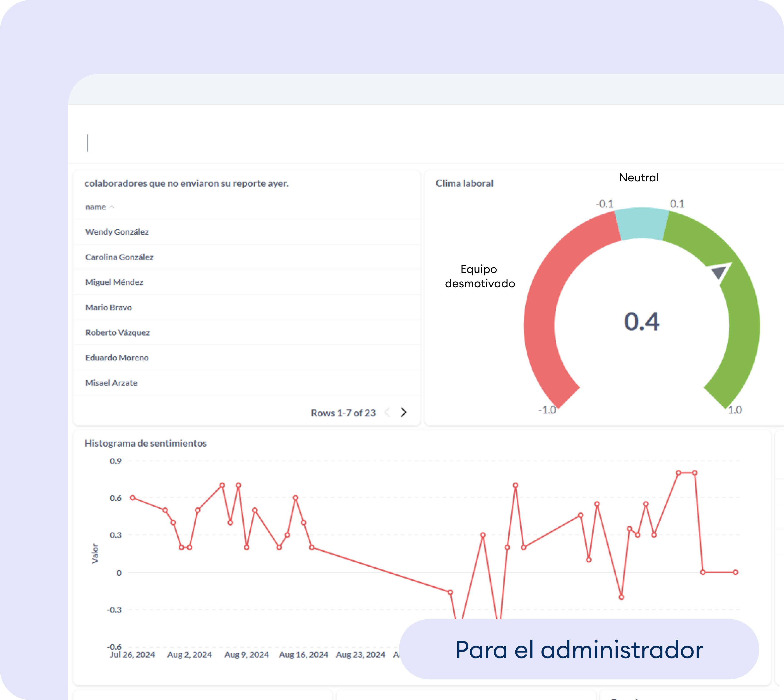Click the -1.0 gauge minimum label
The width and height of the screenshot is (784, 700).
coord(547,410)
